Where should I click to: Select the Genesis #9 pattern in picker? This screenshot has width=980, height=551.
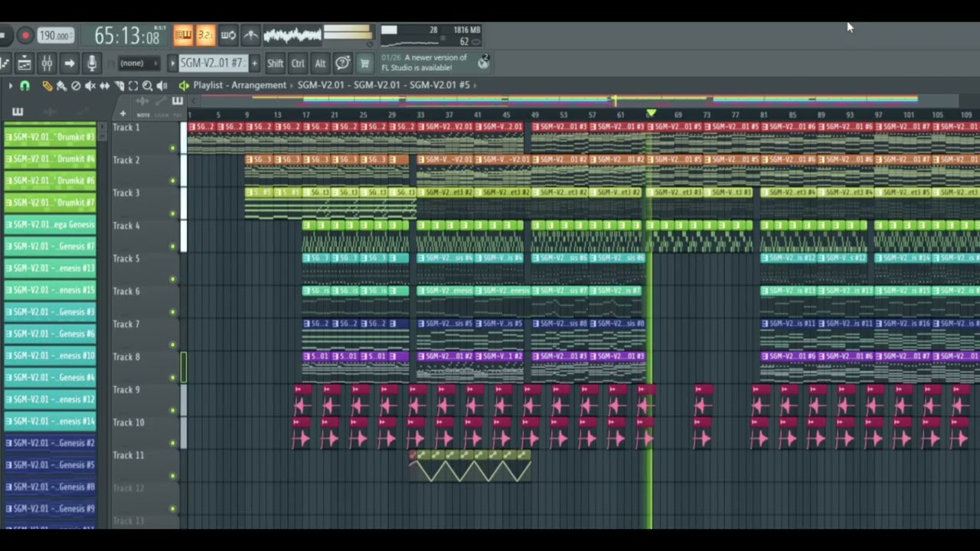click(51, 509)
